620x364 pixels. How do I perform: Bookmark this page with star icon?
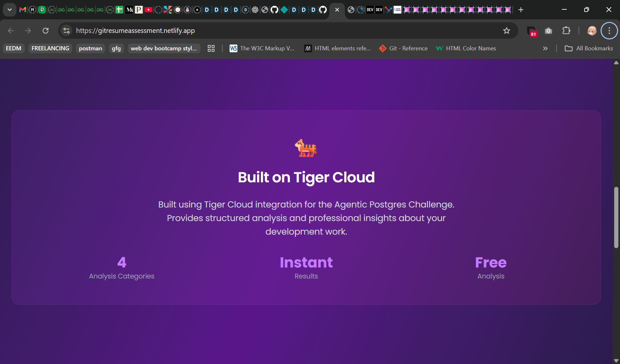pyautogui.click(x=506, y=31)
